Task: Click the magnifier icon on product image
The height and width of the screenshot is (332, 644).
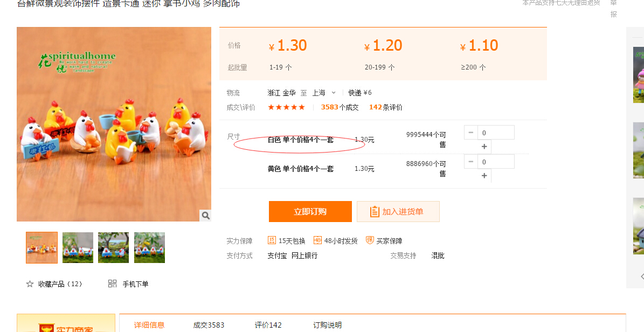Action: coord(205,216)
